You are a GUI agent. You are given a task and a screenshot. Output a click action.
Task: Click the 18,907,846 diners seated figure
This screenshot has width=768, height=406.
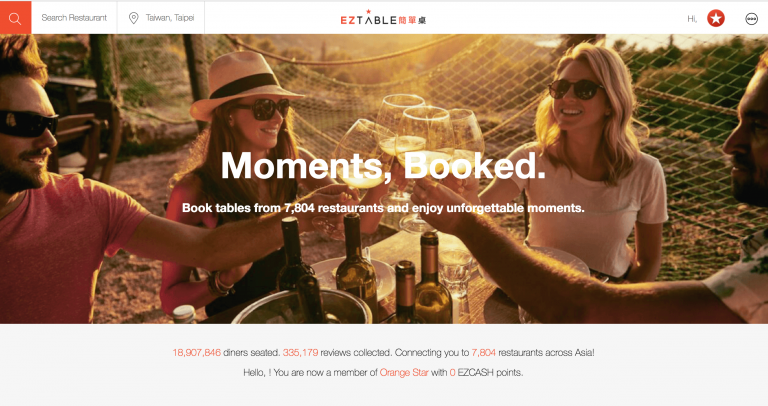click(196, 353)
